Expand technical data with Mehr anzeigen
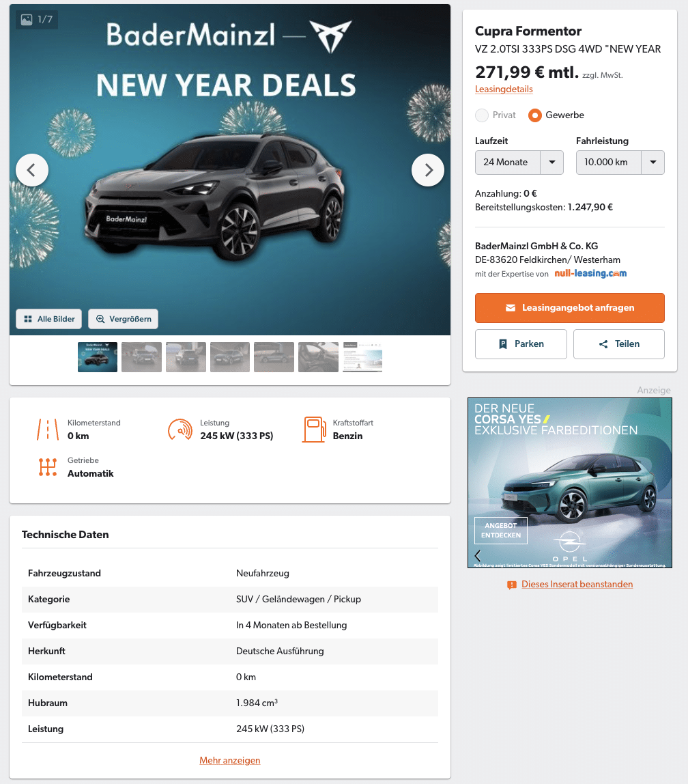Image resolution: width=688 pixels, height=784 pixels. (x=230, y=761)
